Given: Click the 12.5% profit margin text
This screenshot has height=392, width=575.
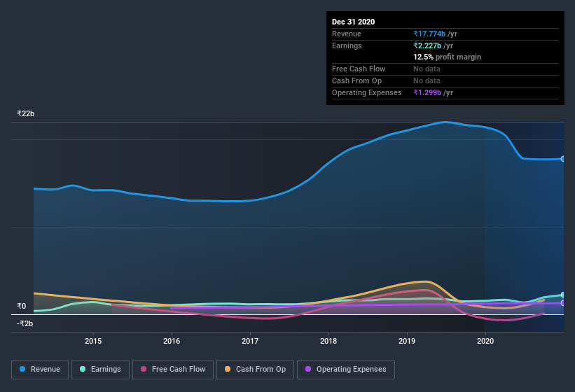Looking at the screenshot, I should pyautogui.click(x=447, y=57).
